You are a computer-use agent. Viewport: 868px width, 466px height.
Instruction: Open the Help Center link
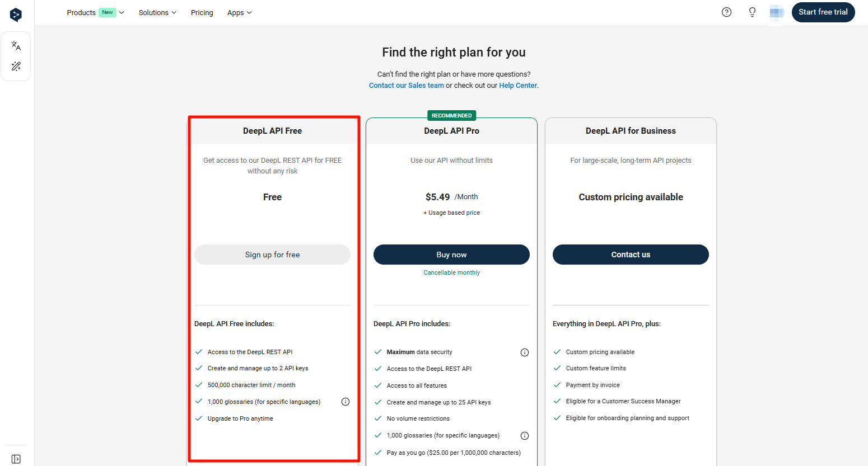(517, 85)
